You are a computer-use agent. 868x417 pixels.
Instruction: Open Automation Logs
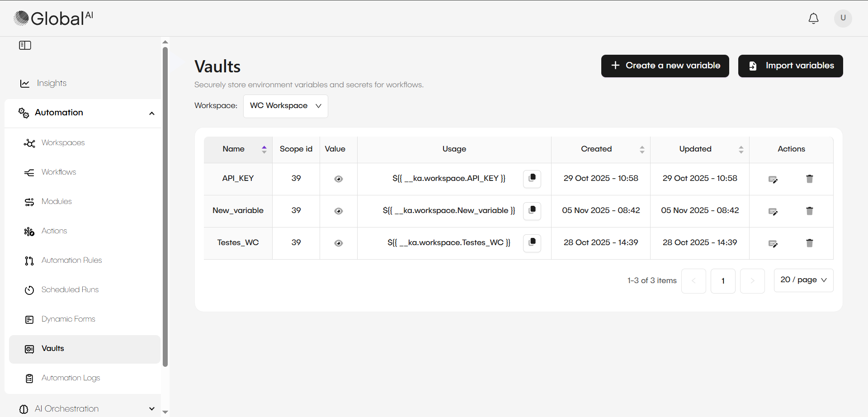71,378
